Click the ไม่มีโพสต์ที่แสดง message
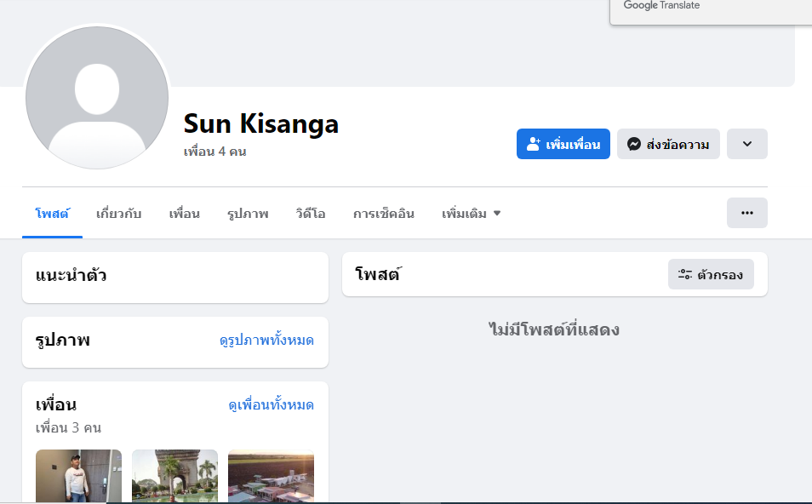 554,329
